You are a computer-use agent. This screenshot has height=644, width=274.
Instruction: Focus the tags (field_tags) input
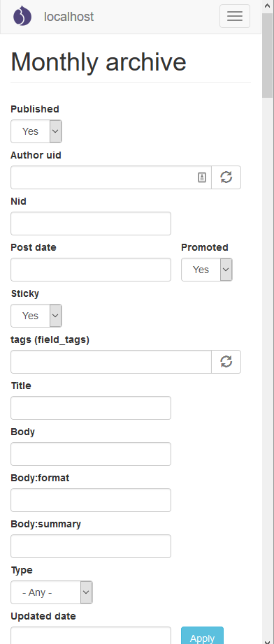coord(111,362)
